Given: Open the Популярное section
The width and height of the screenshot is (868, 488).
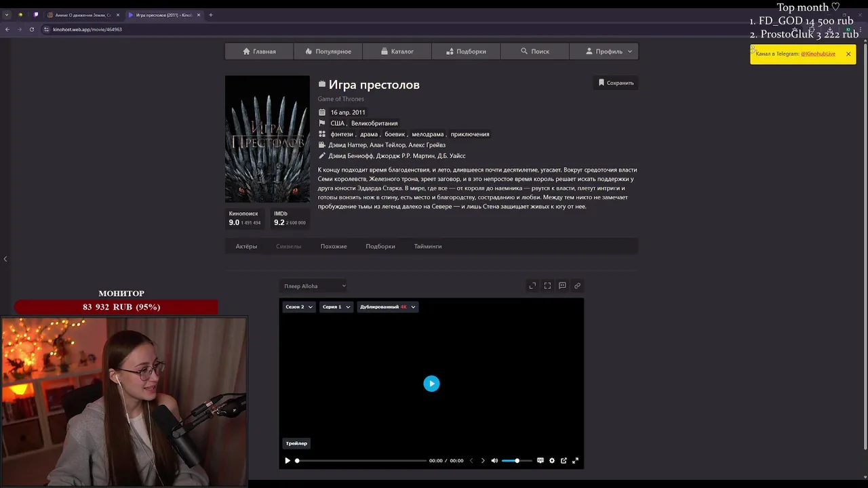Looking at the screenshot, I should (328, 52).
